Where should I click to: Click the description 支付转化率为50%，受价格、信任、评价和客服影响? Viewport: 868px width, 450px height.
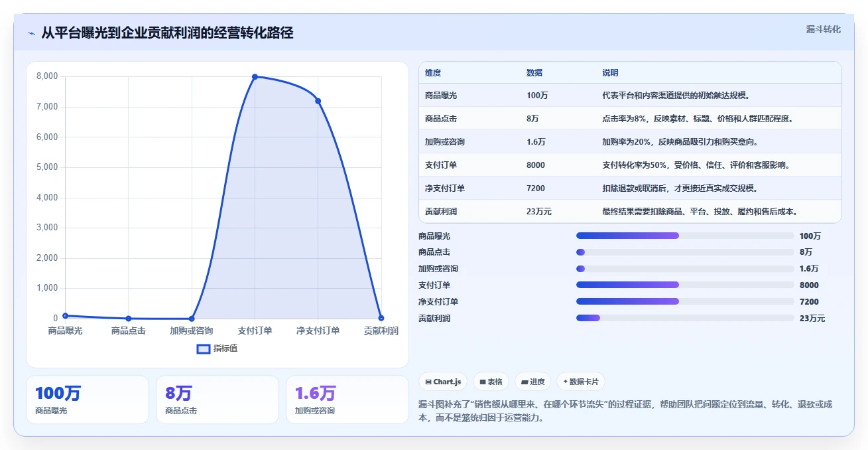[x=696, y=165]
